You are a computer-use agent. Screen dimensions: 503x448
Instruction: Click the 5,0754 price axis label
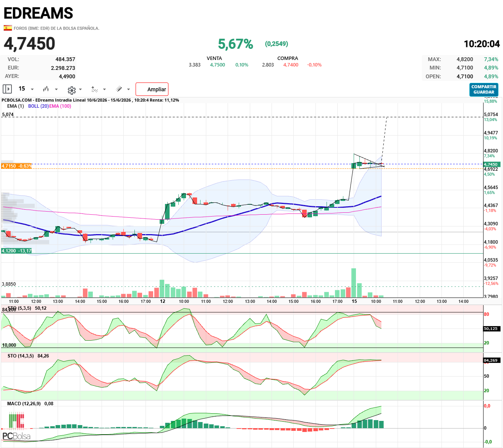pyautogui.click(x=491, y=115)
